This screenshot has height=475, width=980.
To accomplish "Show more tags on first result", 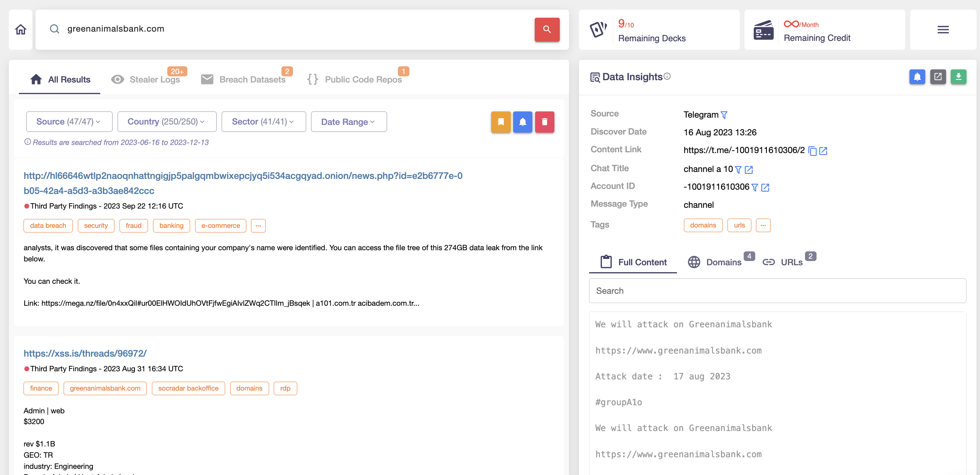I will point(258,226).
